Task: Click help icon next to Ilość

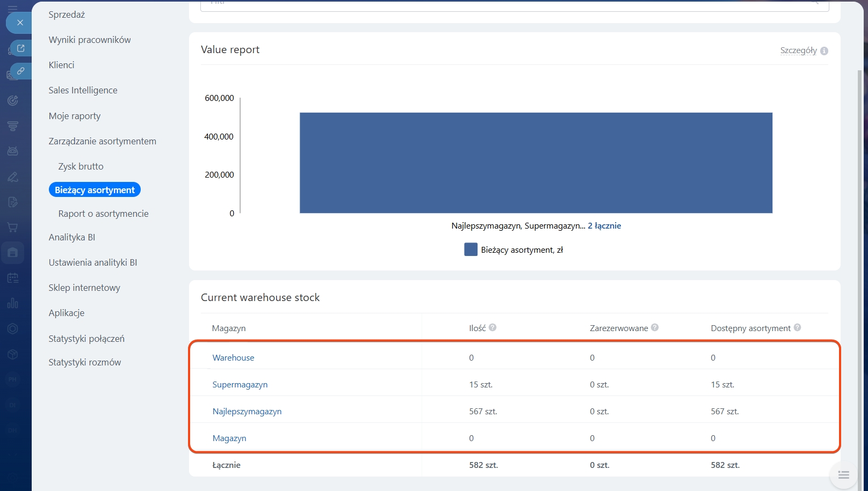Action: (x=493, y=327)
